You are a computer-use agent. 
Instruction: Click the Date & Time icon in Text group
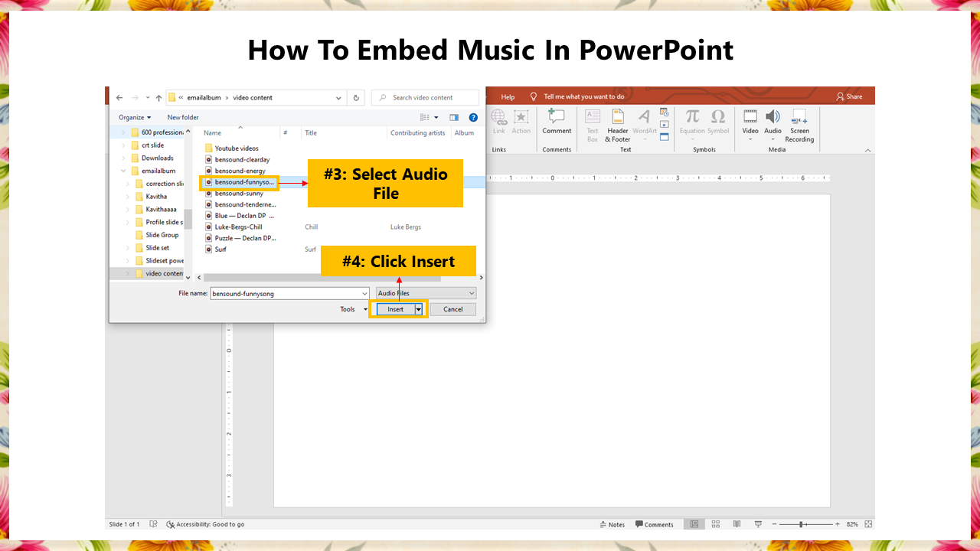[664, 112]
